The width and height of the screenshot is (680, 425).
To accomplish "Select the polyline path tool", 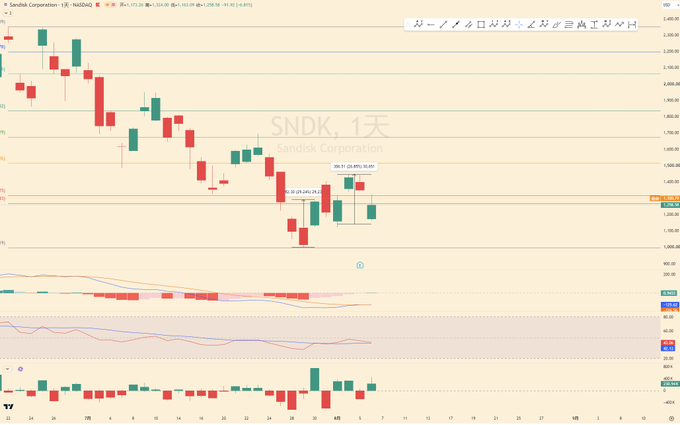I will (619, 25).
